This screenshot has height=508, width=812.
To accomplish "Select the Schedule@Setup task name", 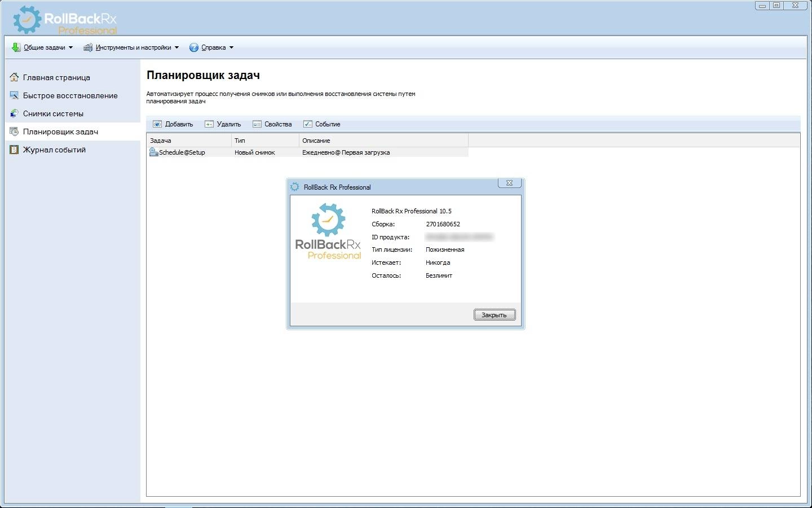I will coord(182,152).
